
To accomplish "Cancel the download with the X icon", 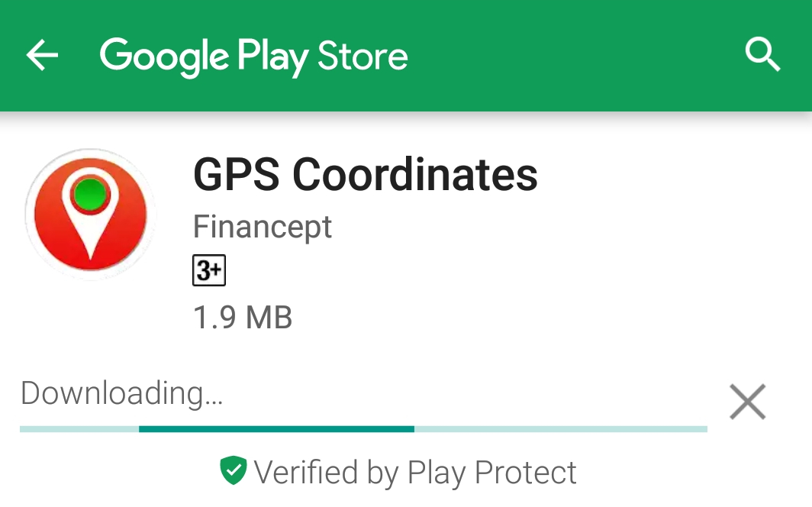I will [x=747, y=402].
